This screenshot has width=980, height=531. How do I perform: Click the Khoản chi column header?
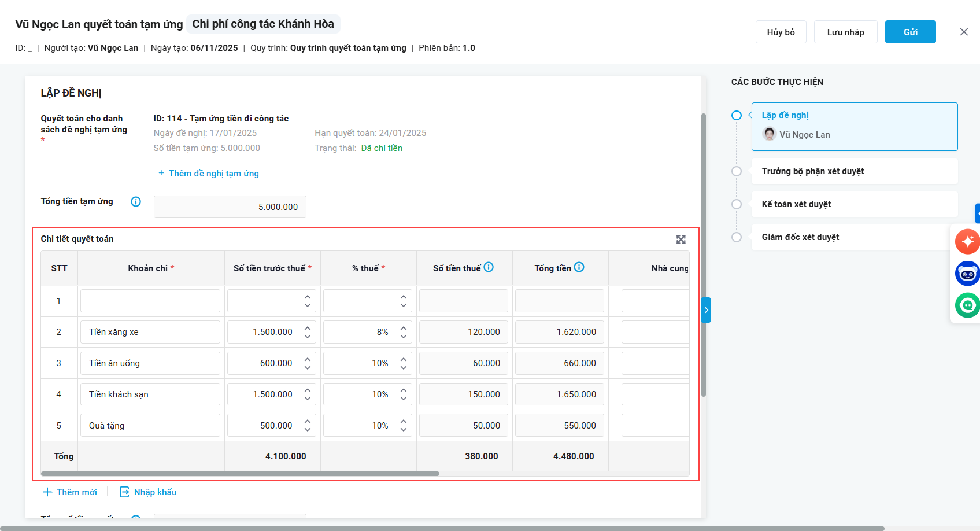pyautogui.click(x=151, y=268)
